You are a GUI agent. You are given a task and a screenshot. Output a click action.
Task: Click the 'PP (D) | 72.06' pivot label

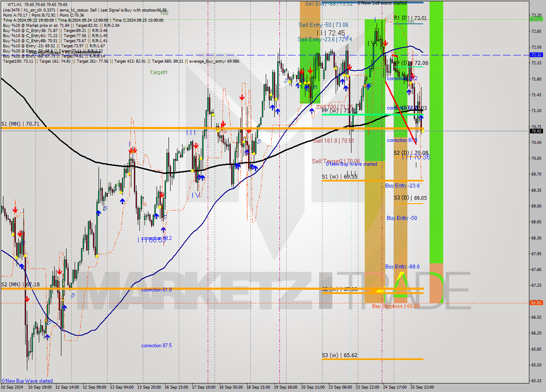tap(411, 63)
